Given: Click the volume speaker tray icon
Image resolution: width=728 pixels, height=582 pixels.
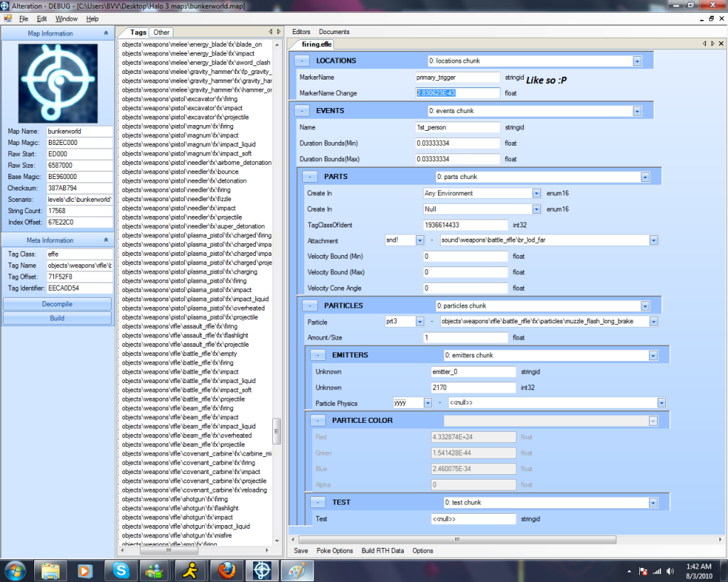Looking at the screenshot, I should [670, 571].
